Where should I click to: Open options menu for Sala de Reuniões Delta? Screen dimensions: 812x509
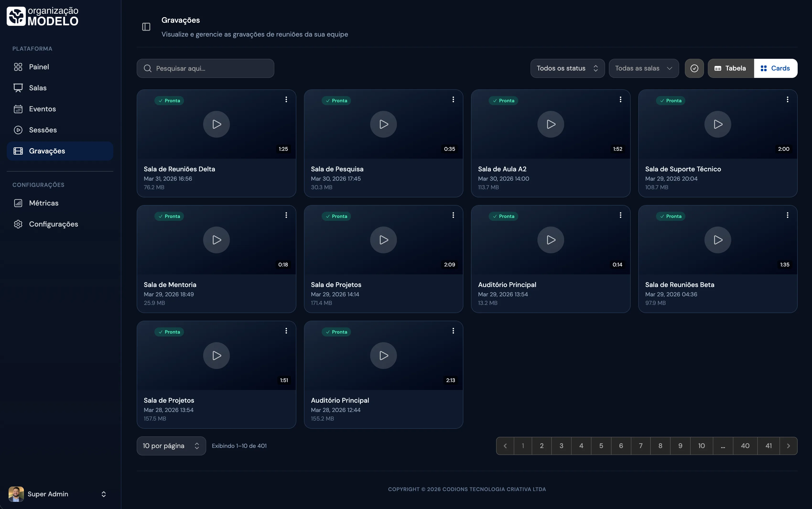coord(286,99)
